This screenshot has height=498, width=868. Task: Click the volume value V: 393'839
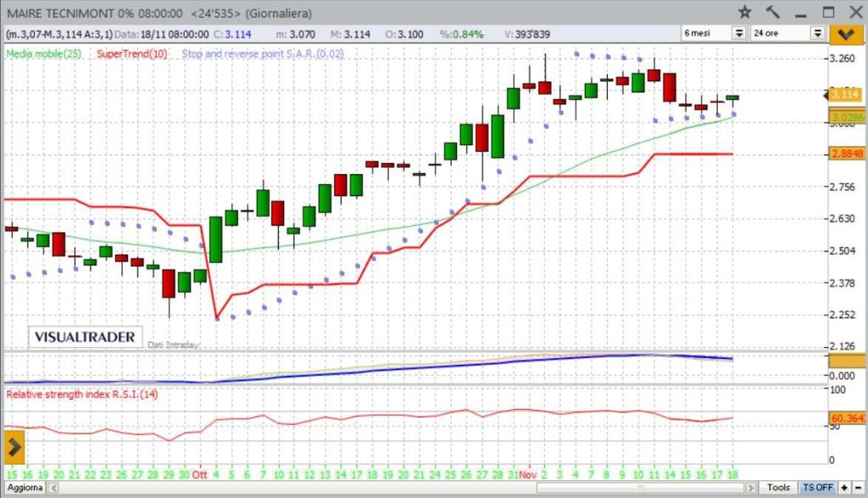pyautogui.click(x=527, y=34)
